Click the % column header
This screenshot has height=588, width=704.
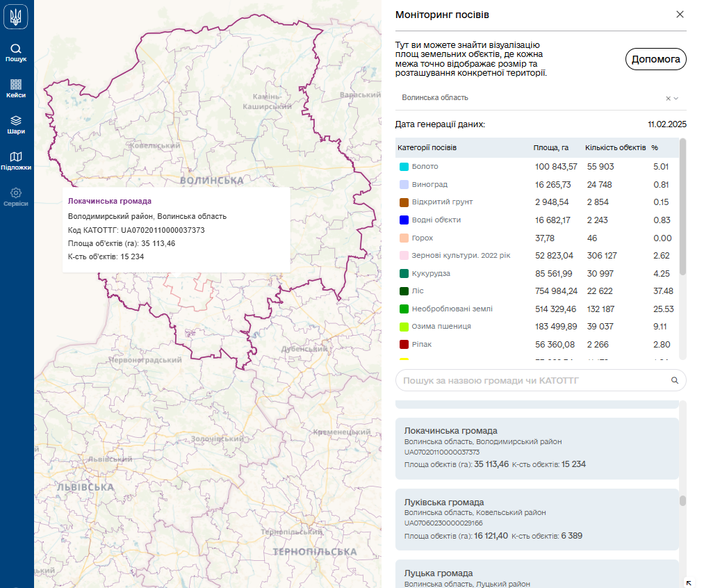[x=655, y=147]
